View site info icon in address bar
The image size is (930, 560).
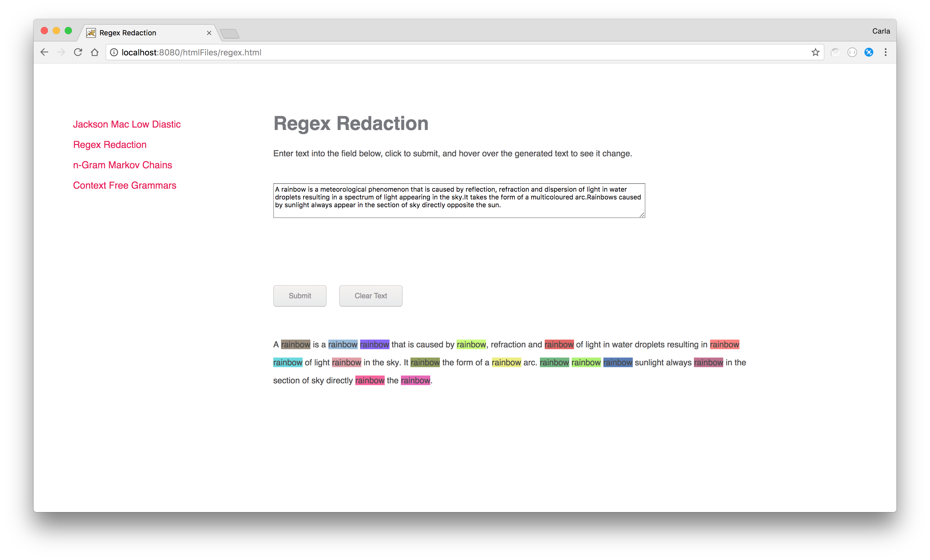114,52
